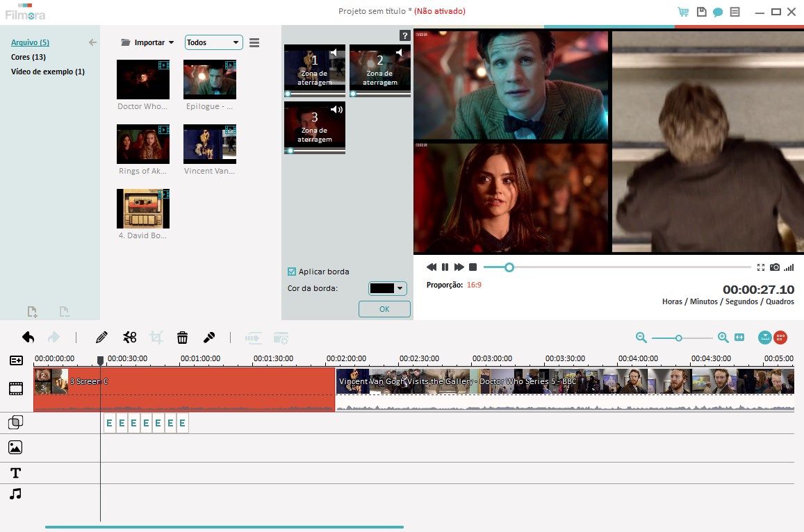Mute the speaker of landing zone 3
This screenshot has width=804, height=532.
[337, 110]
